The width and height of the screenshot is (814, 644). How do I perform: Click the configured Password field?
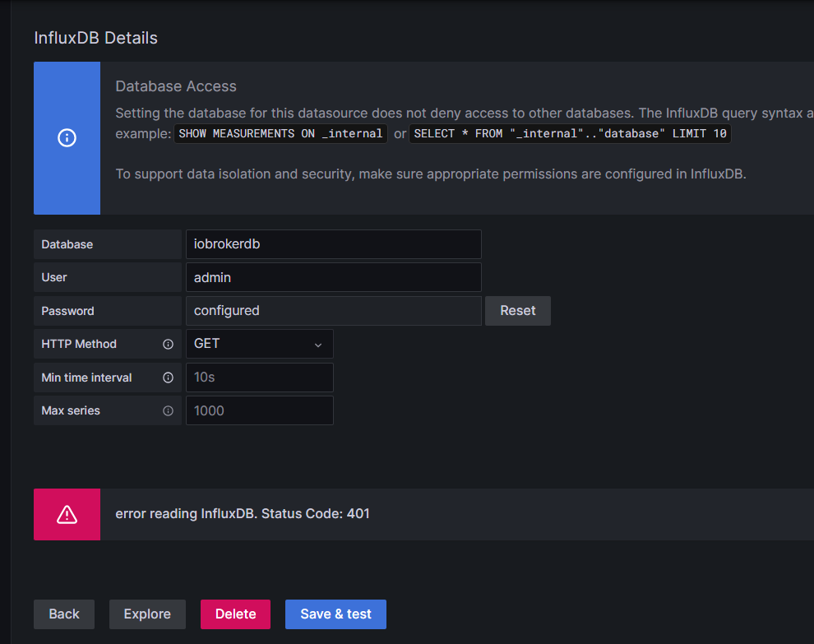(x=334, y=311)
